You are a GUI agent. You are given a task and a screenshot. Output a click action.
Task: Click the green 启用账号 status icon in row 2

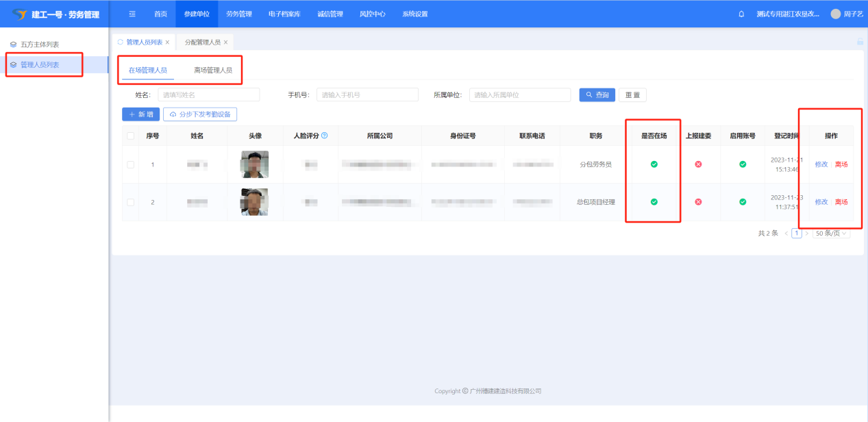[743, 202]
